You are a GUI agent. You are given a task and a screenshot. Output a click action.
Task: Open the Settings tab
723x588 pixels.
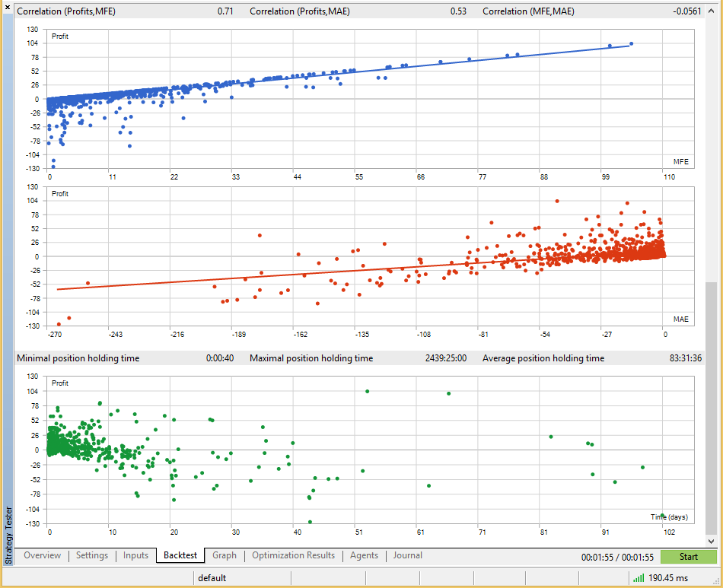click(x=92, y=556)
